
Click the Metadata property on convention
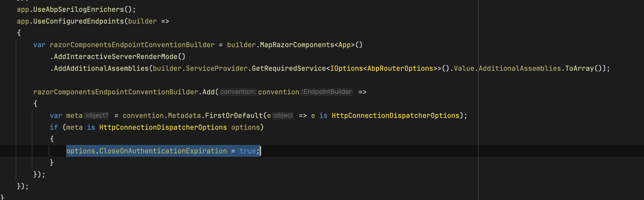click(x=184, y=115)
